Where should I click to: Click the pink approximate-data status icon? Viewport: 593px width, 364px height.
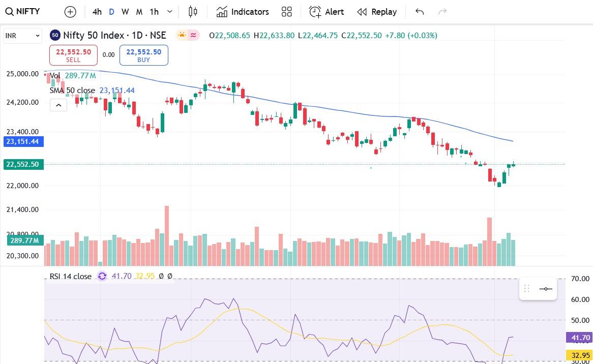point(193,36)
